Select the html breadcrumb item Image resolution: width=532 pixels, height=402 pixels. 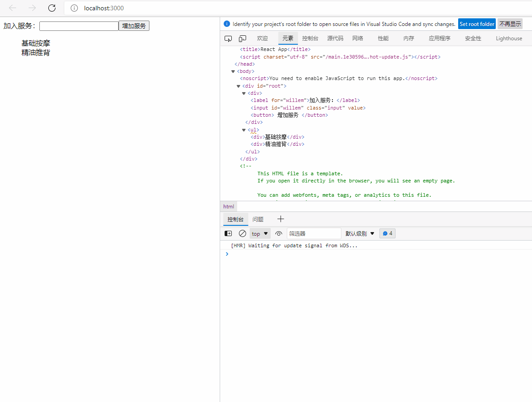click(229, 207)
